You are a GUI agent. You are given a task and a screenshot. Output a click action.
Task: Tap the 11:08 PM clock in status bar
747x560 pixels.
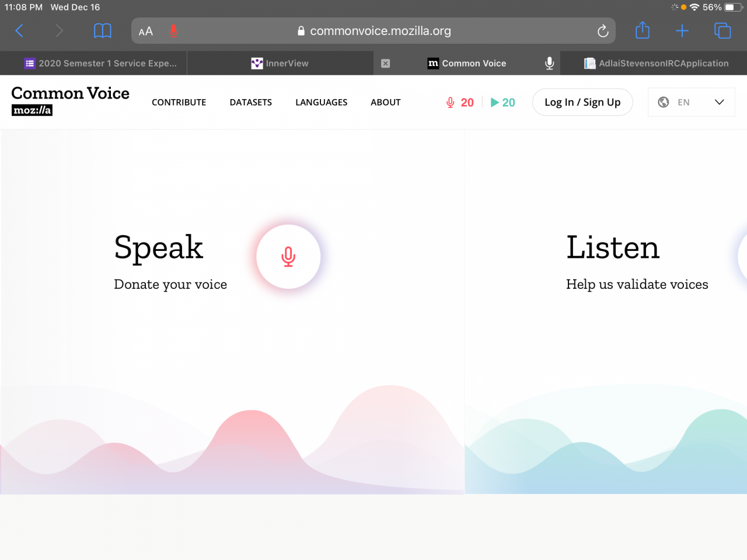coord(23,7)
